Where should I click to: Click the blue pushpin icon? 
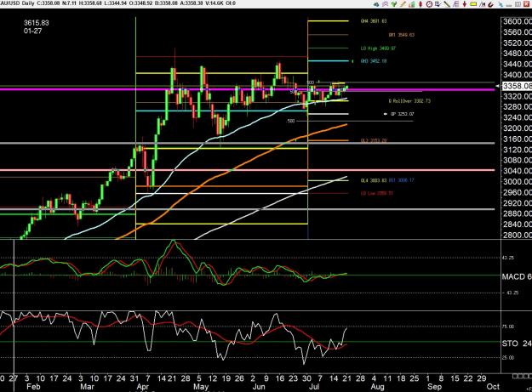click(501, 4)
